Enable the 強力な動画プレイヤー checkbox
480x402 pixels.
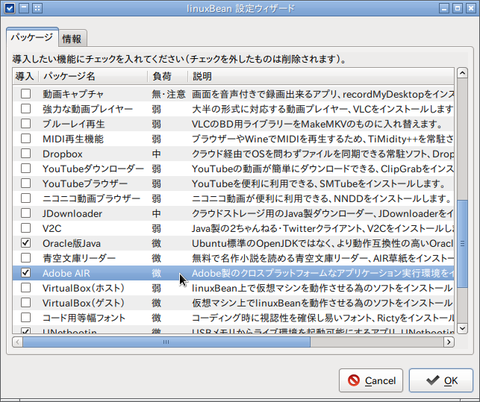pyautogui.click(x=26, y=109)
